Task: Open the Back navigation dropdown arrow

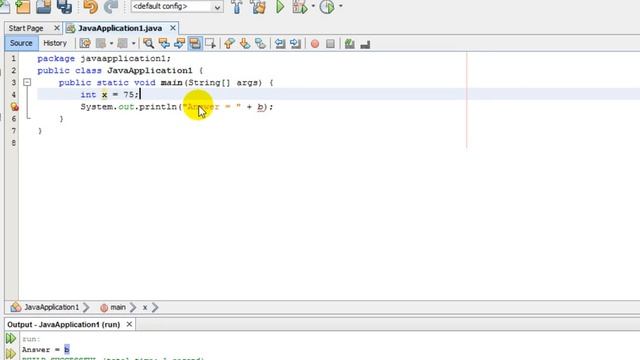Action: point(111,43)
